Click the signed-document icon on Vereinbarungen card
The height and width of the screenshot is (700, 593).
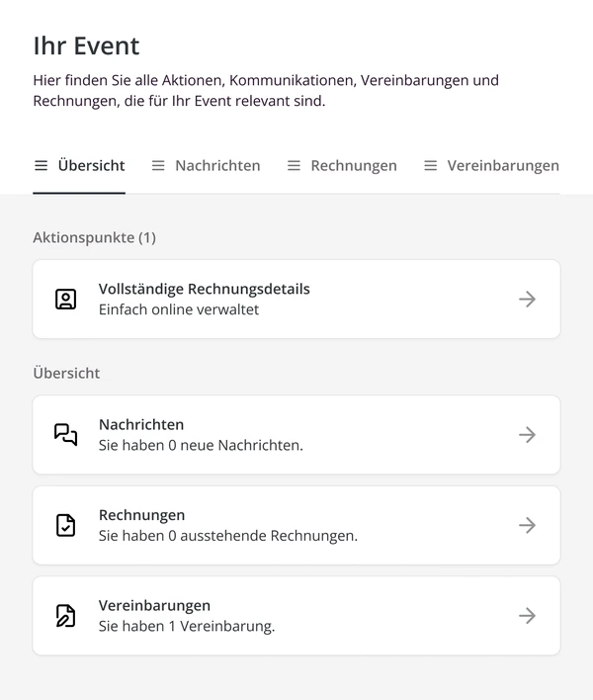[x=65, y=616]
